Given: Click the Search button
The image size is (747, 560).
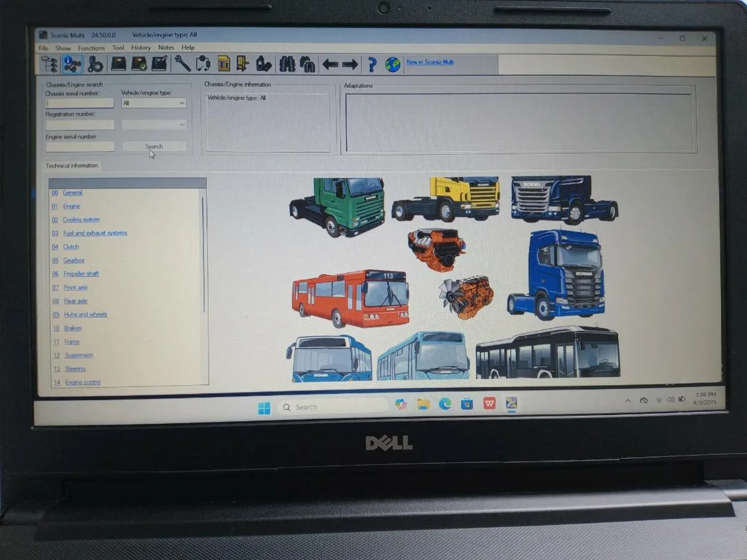Looking at the screenshot, I should [x=153, y=146].
